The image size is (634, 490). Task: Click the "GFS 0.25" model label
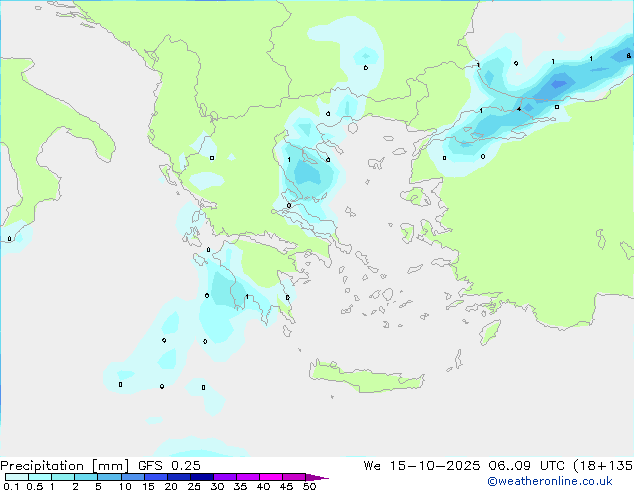click(169, 466)
